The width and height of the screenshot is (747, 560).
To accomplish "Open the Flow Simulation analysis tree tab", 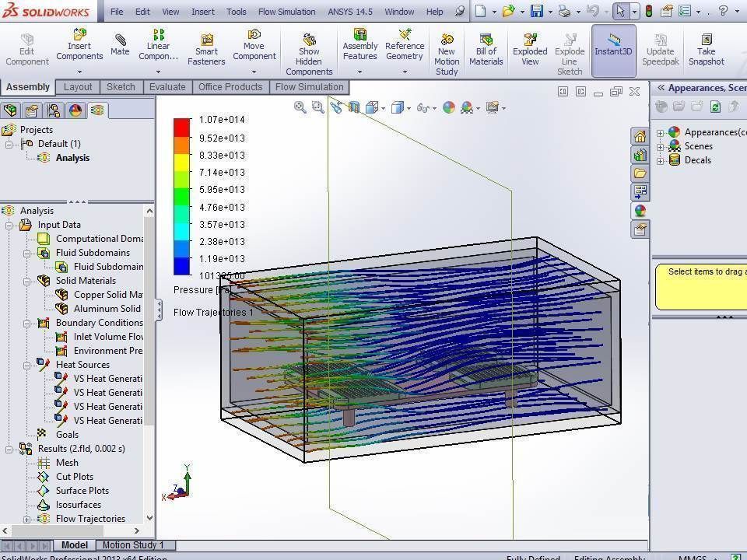I will click(98, 110).
